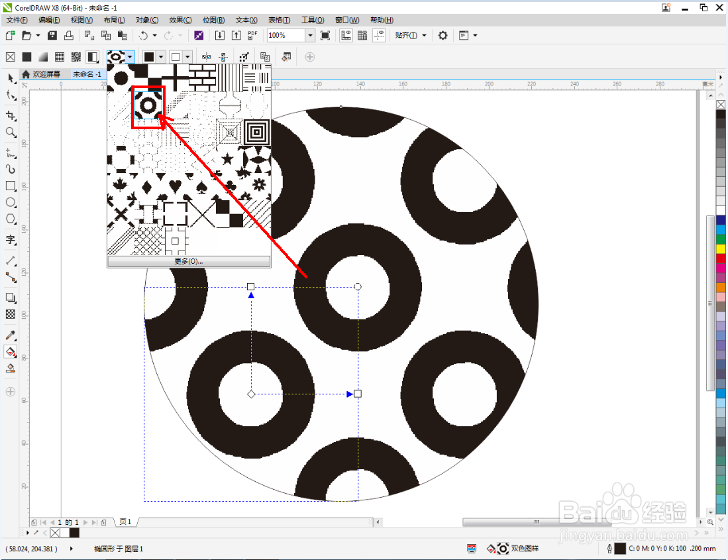Toggle Two-color pattern fill mode

pyautogui.click(x=93, y=56)
